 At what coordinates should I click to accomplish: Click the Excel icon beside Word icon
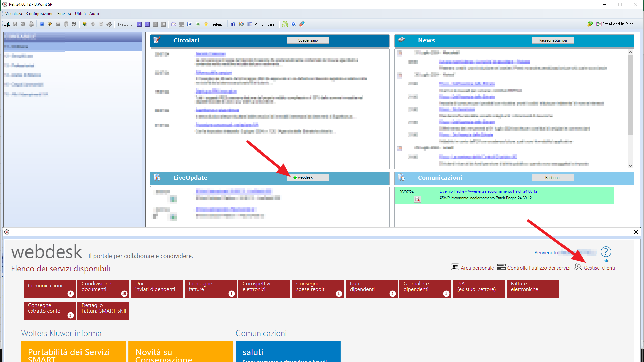coord(198,24)
